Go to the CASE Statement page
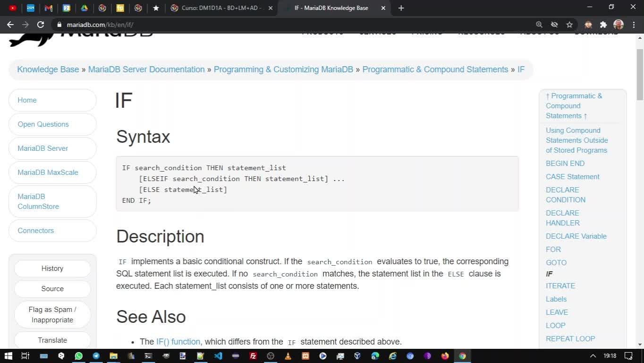This screenshot has height=363, width=644. point(572,176)
